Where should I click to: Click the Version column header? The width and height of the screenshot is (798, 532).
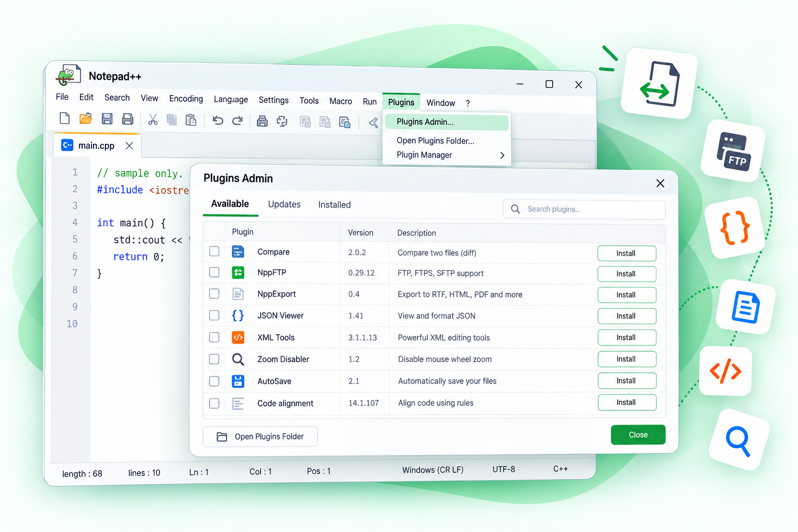tap(361, 233)
